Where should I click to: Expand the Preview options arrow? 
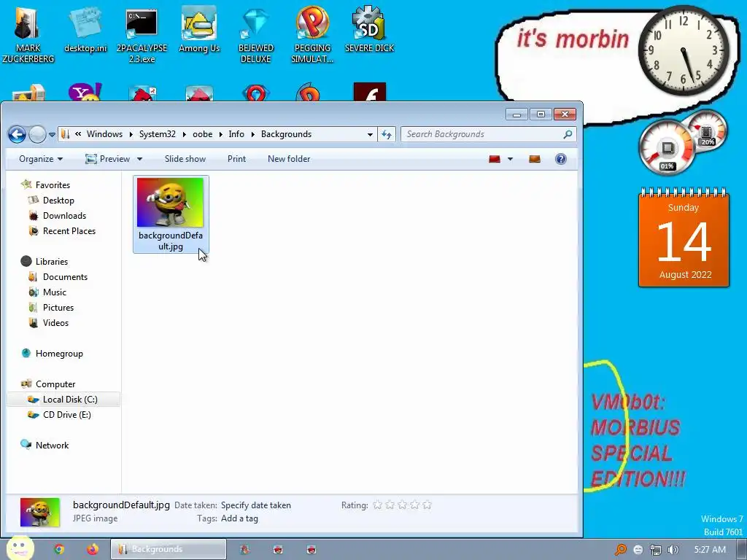pos(139,159)
